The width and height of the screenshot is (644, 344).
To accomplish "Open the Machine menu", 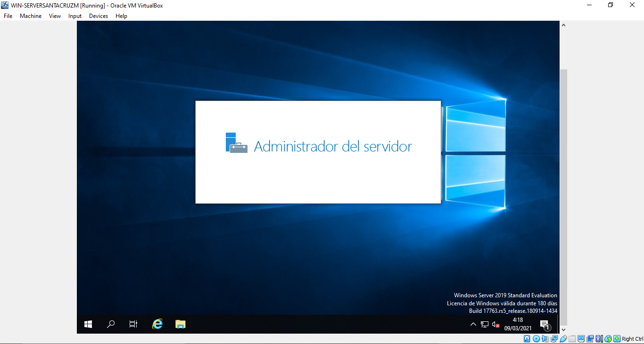I will (30, 16).
